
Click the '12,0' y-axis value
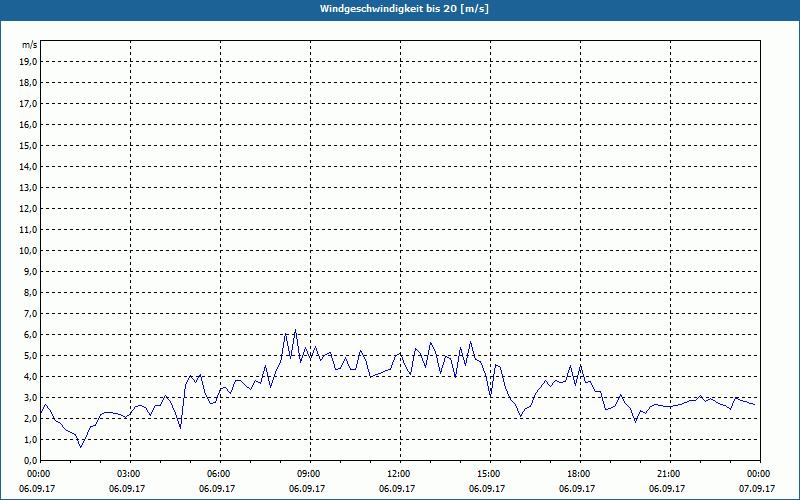pos(28,209)
